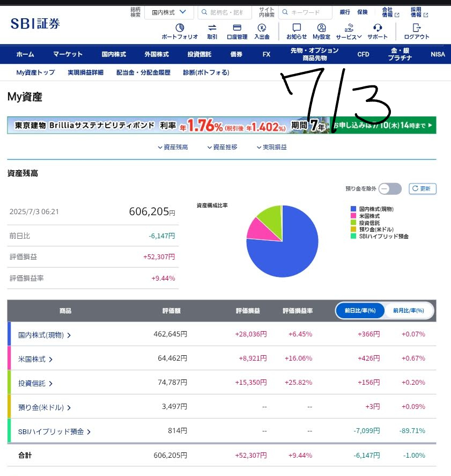Open 金・銀 プラチナ navigation menu

400,54
